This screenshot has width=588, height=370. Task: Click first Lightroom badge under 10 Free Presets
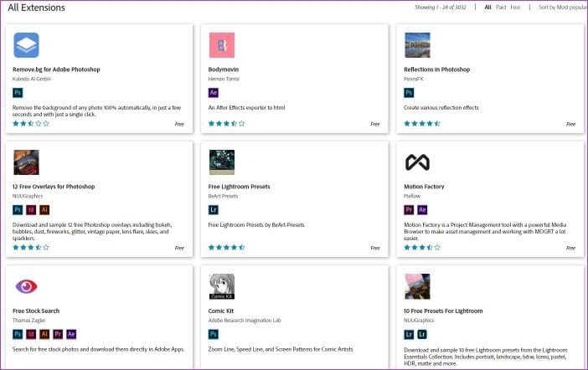coord(409,334)
